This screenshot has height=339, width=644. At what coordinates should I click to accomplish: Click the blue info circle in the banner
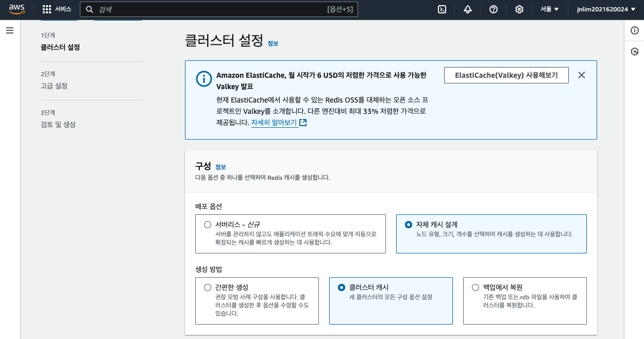tap(204, 79)
